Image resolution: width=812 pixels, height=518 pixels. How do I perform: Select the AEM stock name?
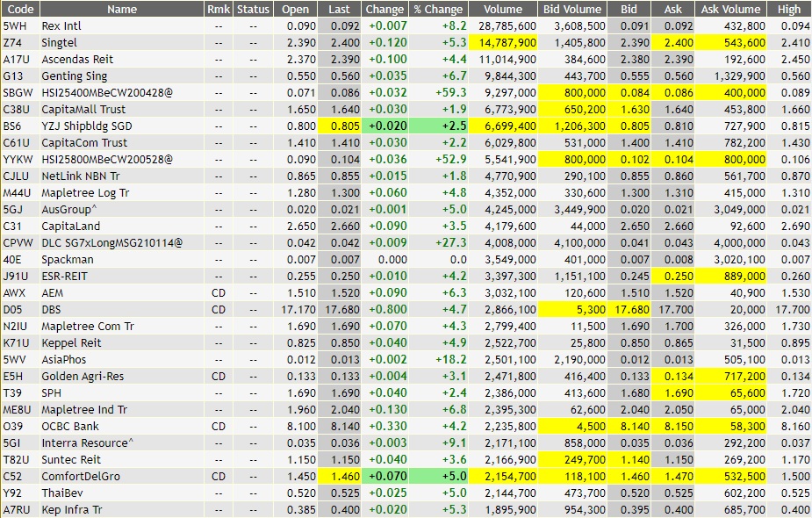coord(53,292)
